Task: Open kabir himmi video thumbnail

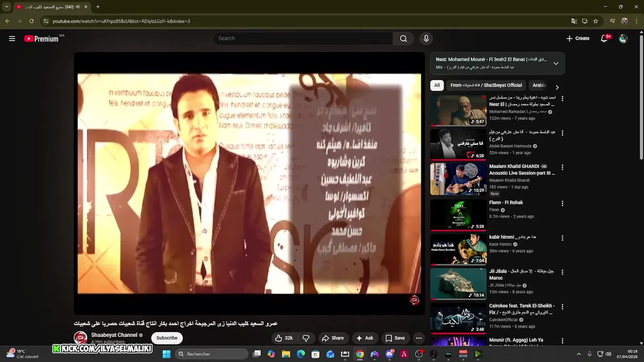Action: tap(458, 249)
